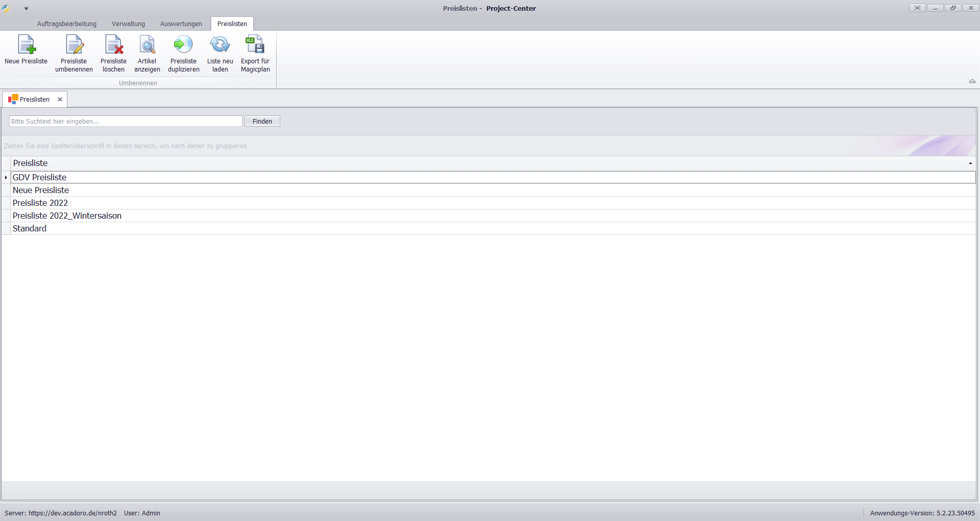This screenshot has height=521, width=980.
Task: Collapse the ribbon using the chevron
Action: click(972, 82)
